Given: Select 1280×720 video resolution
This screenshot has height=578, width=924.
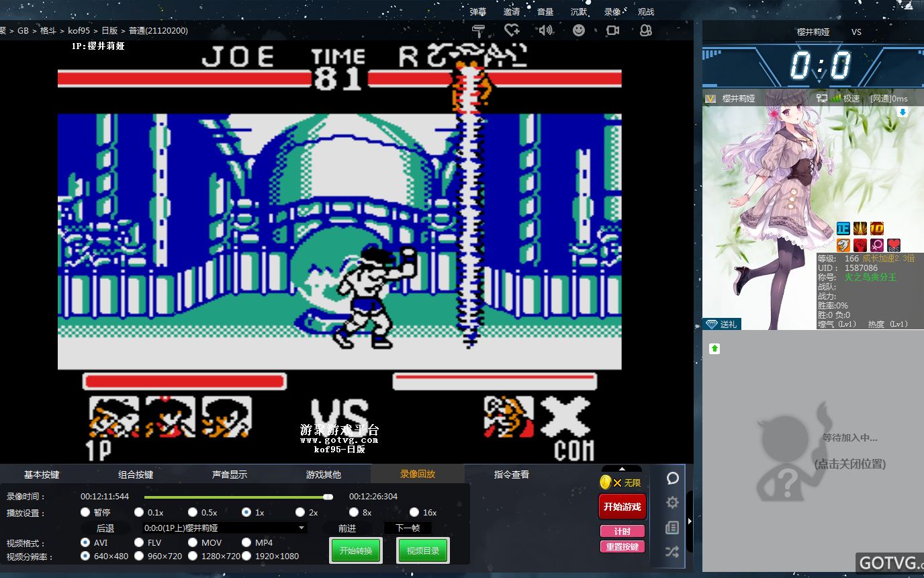Looking at the screenshot, I should pos(193,556).
